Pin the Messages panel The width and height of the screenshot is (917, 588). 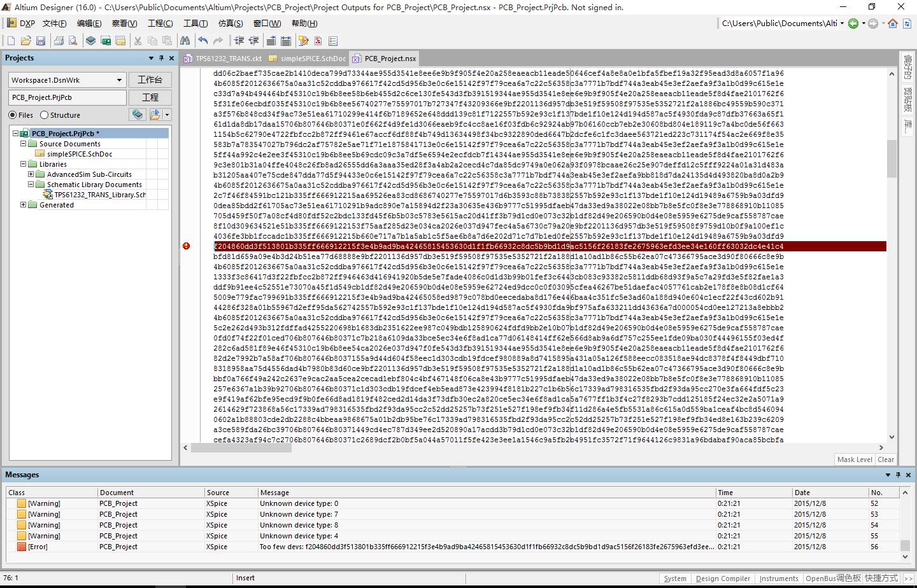click(x=898, y=475)
